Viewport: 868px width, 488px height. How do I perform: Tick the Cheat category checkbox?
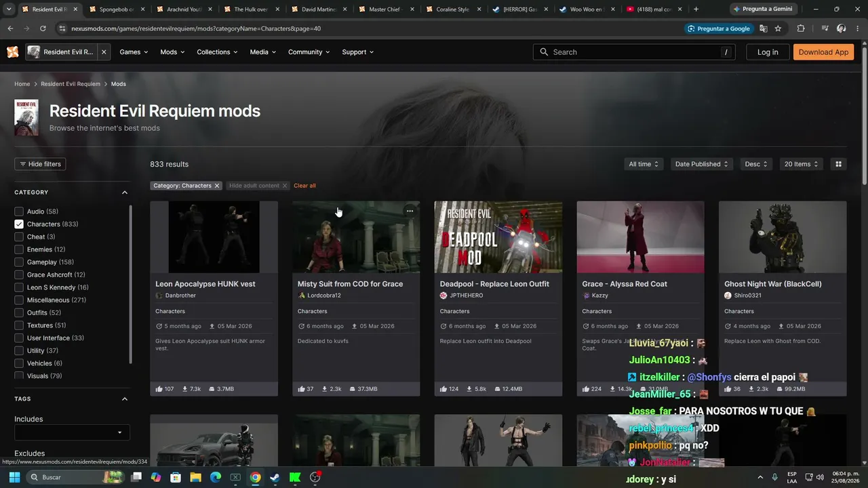(19, 237)
